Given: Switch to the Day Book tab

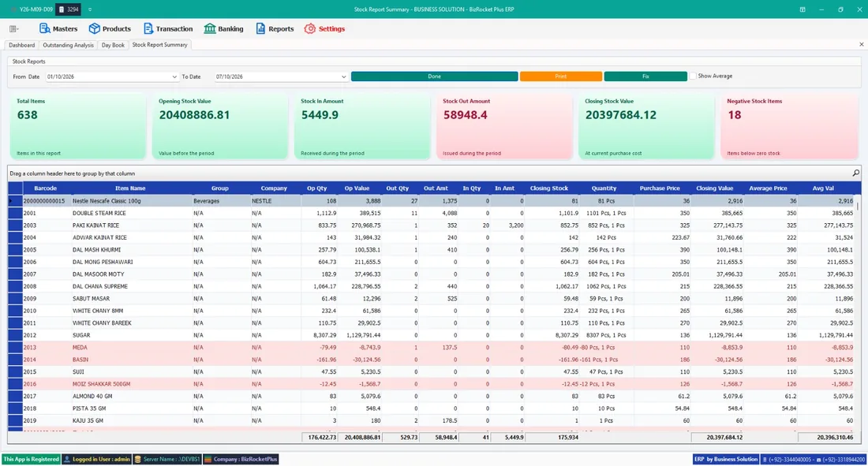Looking at the screenshot, I should pyautogui.click(x=113, y=45).
